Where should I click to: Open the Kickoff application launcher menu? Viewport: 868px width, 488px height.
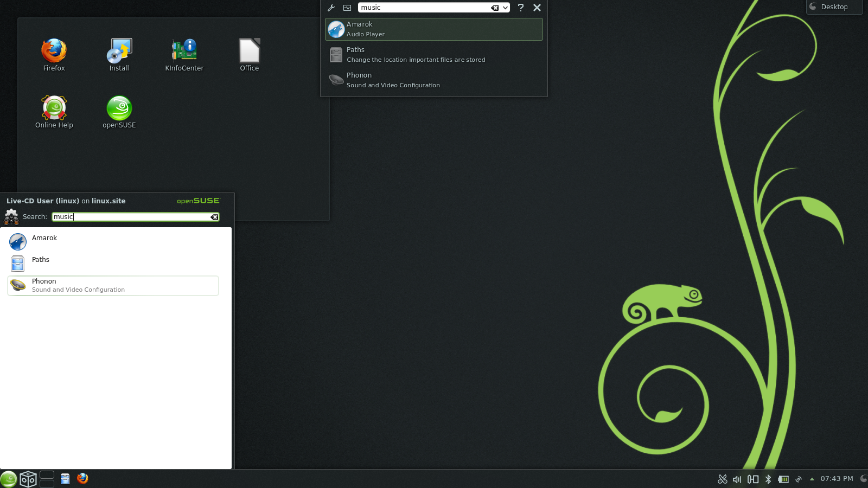point(8,479)
